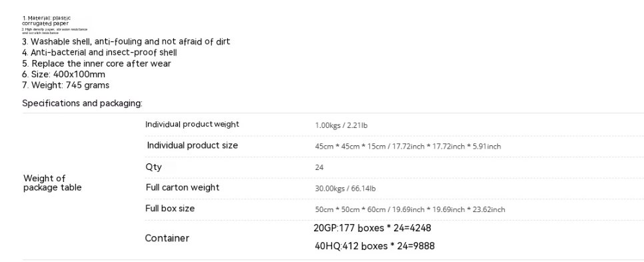644x262 pixels.
Task: Select the quantity value '24'
Action: click(x=319, y=167)
